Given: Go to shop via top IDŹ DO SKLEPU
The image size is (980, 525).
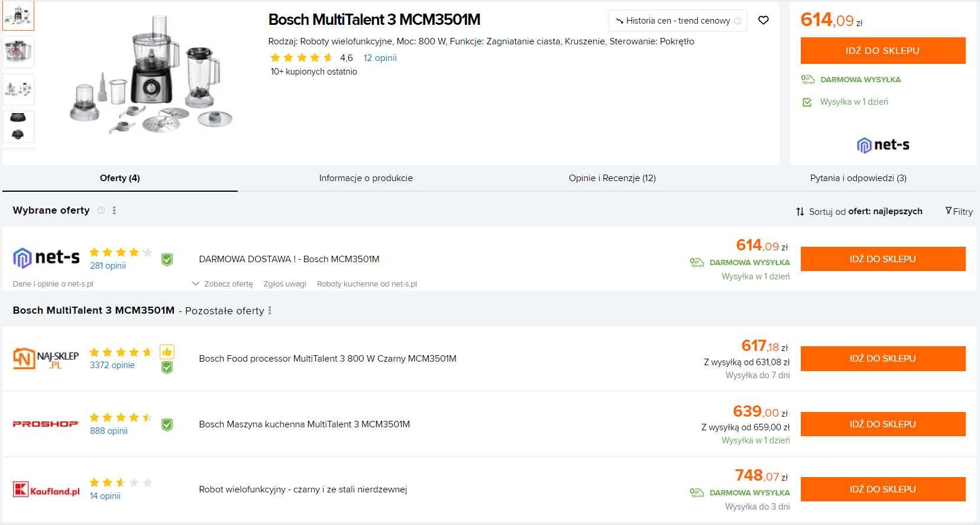Looking at the screenshot, I should tap(882, 51).
